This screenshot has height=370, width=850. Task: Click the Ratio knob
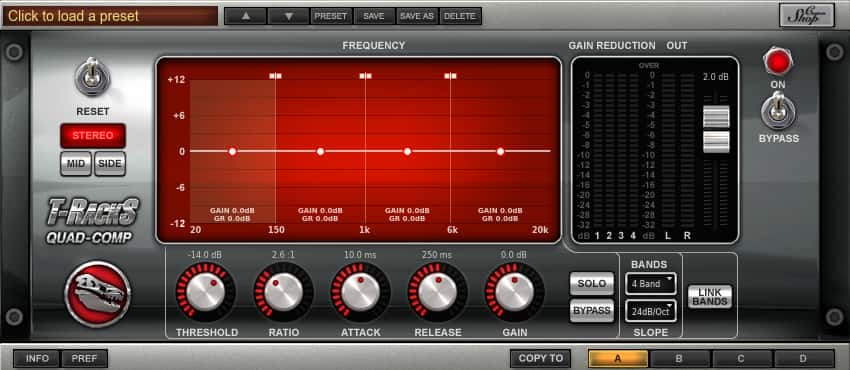284,292
